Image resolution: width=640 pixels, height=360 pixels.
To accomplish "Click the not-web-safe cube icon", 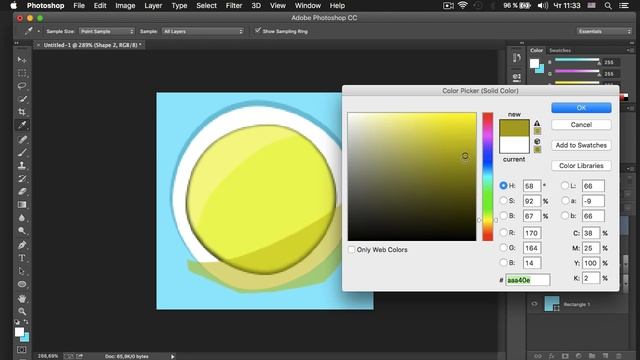I will pos(537,142).
